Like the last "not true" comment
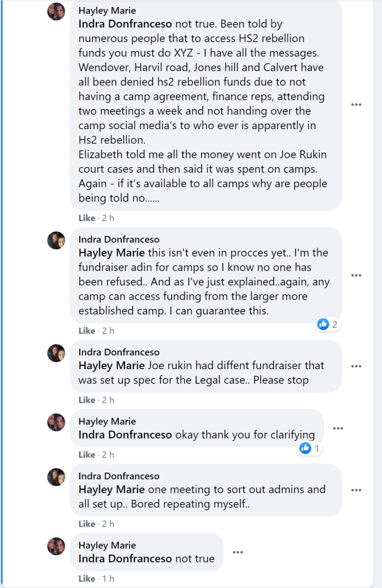382x588 pixels. click(x=87, y=579)
